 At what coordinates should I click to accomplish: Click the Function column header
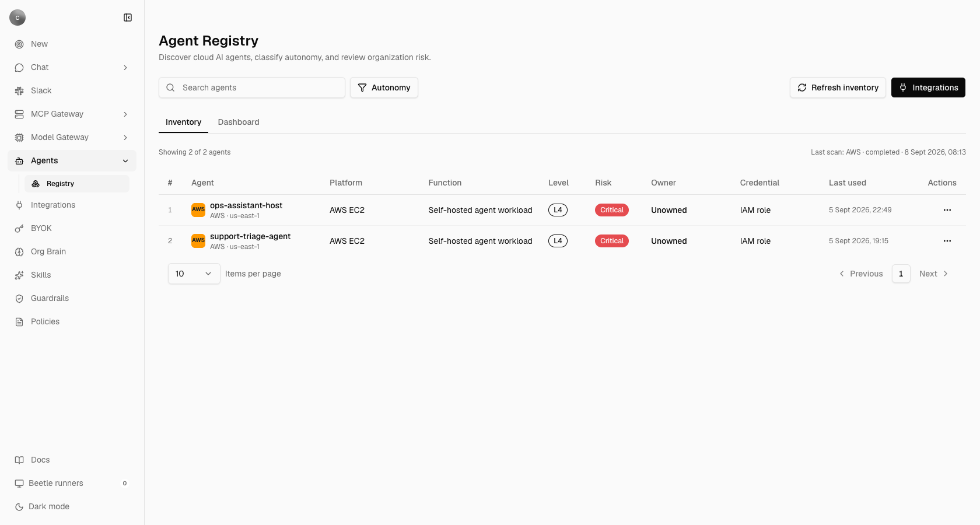(x=445, y=183)
